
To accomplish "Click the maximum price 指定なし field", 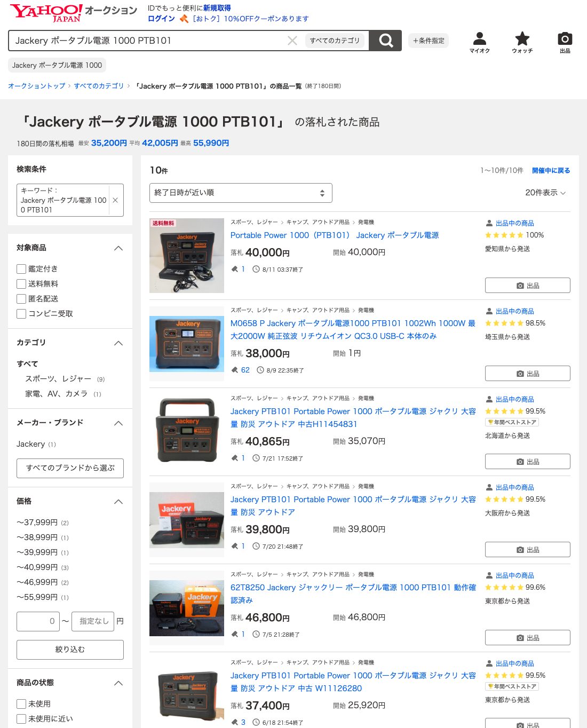I will [93, 621].
